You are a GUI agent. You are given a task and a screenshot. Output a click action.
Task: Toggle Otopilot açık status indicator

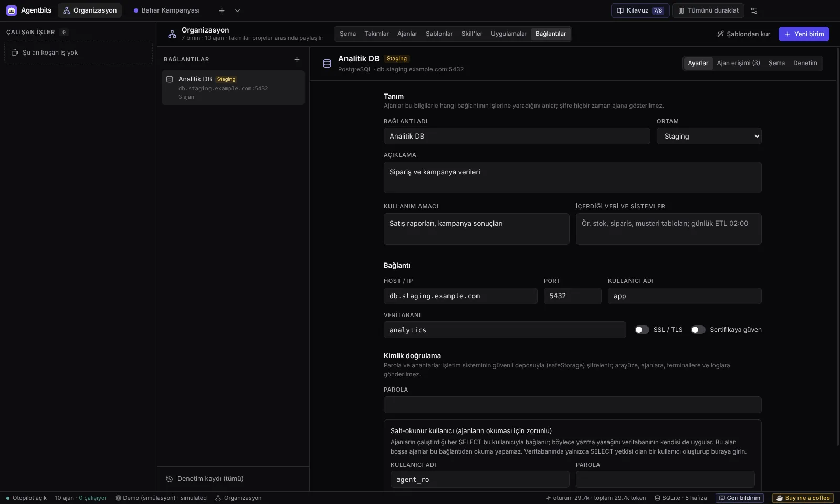(26, 498)
